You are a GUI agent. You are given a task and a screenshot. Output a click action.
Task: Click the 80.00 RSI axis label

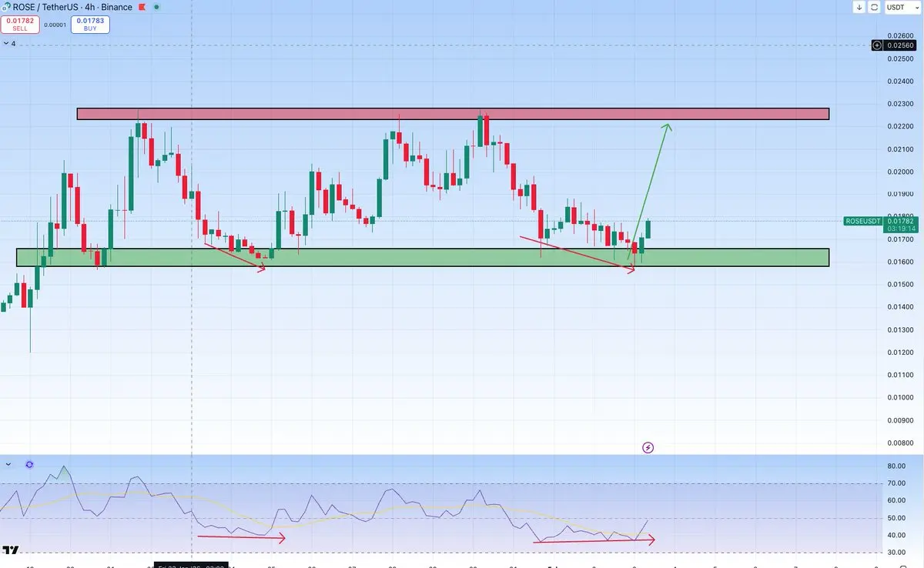(896, 466)
